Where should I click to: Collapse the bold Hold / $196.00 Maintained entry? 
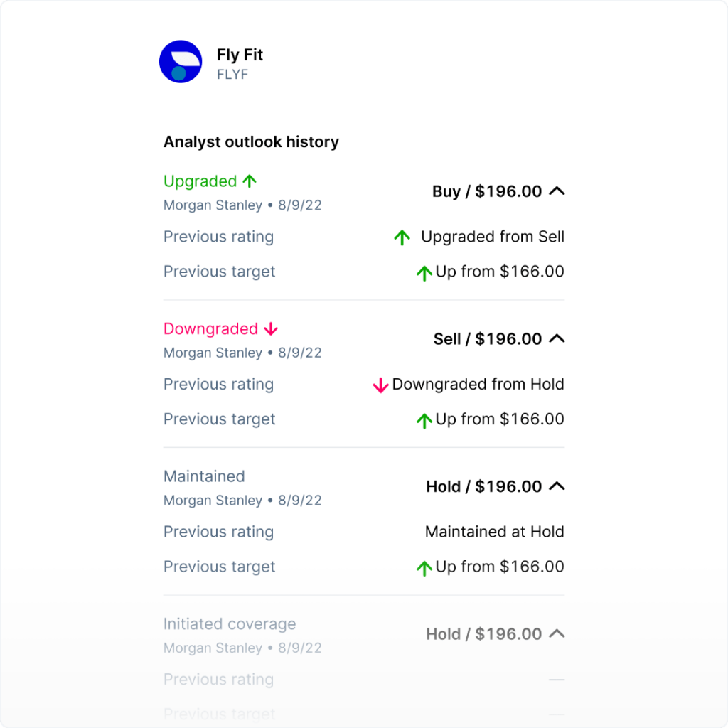[557, 487]
